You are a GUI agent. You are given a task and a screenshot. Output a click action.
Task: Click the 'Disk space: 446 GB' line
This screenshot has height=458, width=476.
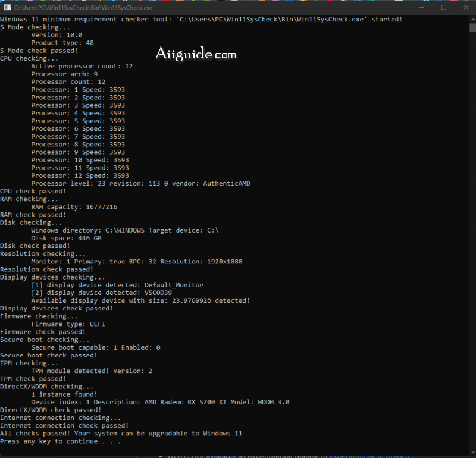(x=66, y=239)
